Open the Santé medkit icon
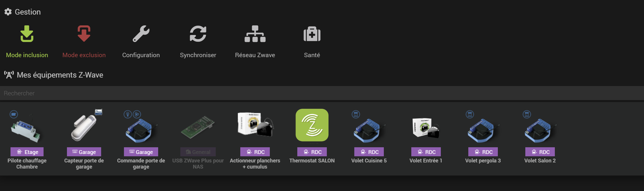644x191 pixels. click(x=312, y=34)
